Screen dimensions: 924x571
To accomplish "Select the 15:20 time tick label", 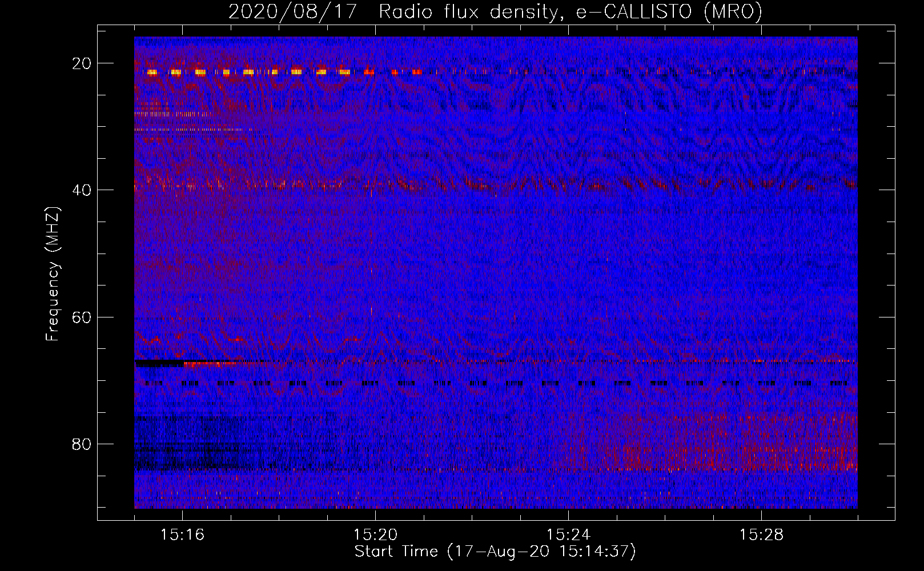I will (375, 535).
